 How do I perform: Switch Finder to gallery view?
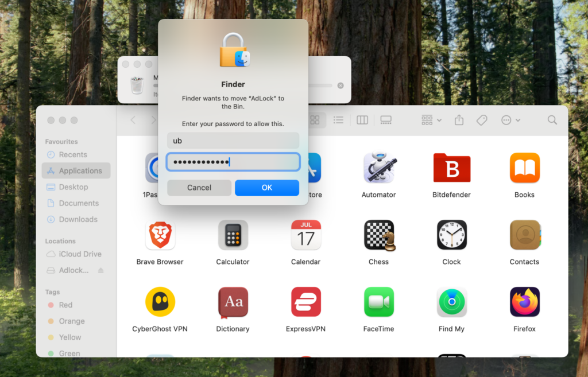pos(386,120)
